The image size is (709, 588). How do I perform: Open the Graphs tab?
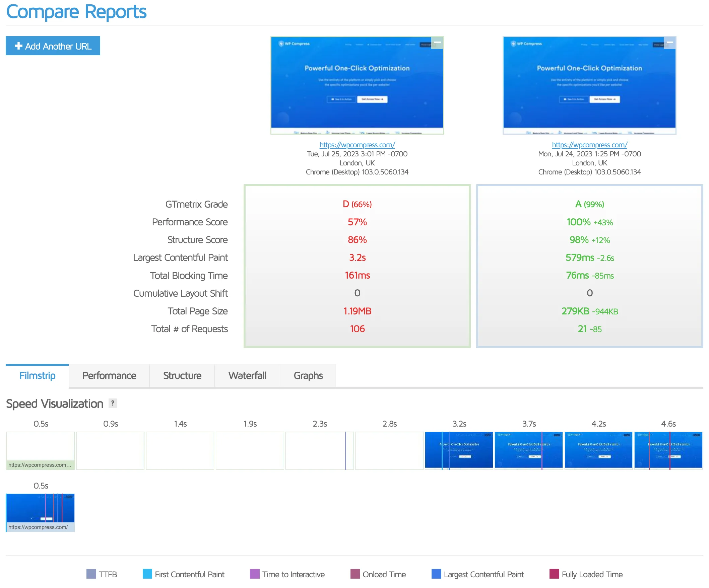pyautogui.click(x=308, y=375)
